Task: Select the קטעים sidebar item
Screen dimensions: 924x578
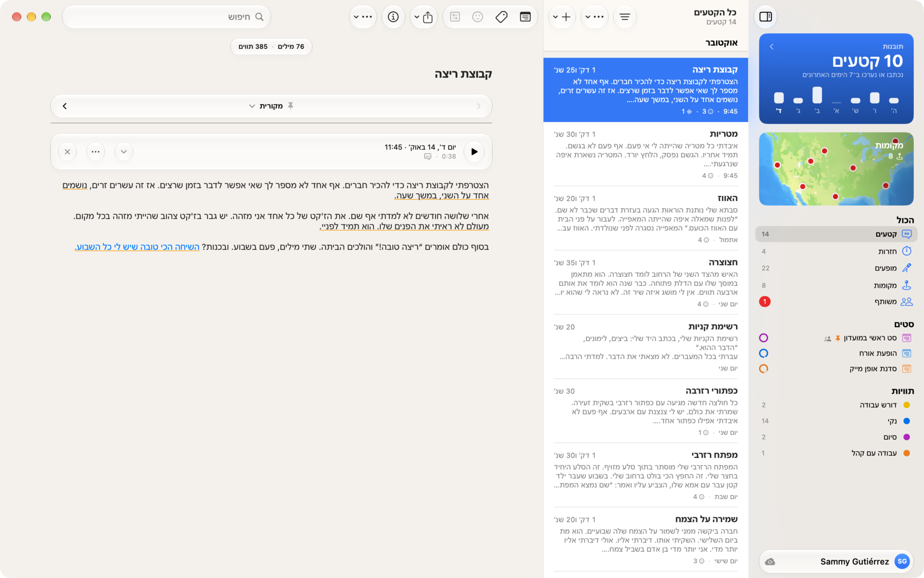Action: 836,234
